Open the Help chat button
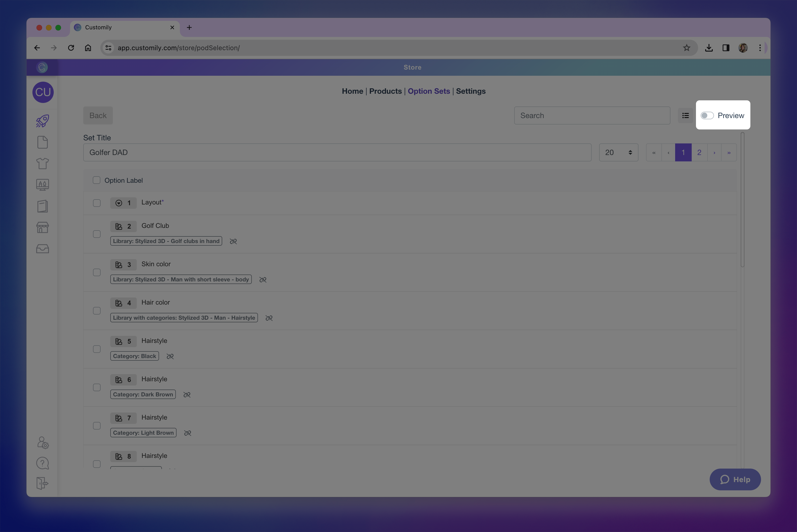 (x=735, y=479)
